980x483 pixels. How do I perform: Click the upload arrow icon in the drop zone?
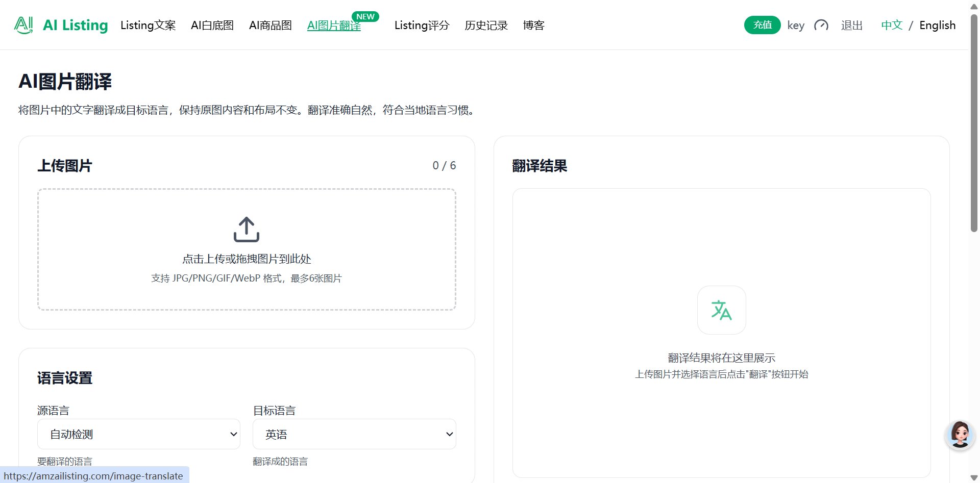[x=247, y=230]
